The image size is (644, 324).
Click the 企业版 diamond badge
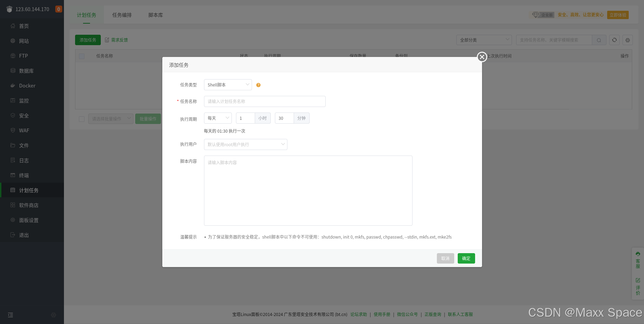[543, 15]
